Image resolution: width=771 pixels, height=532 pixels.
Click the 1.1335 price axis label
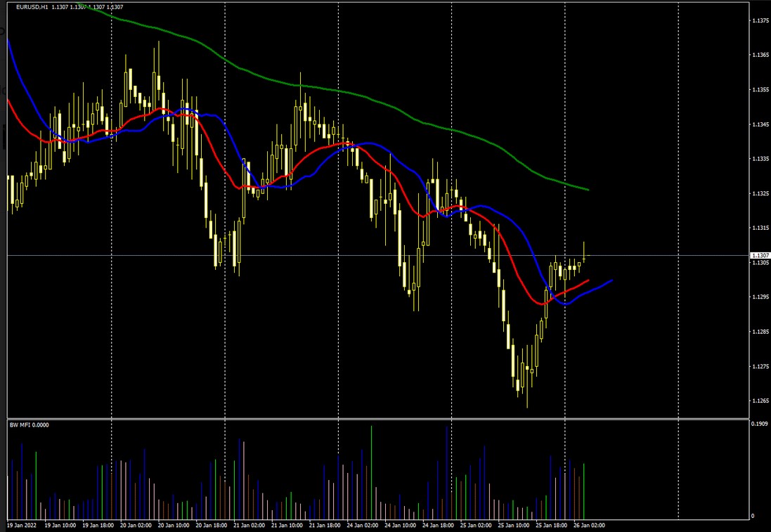click(x=760, y=159)
